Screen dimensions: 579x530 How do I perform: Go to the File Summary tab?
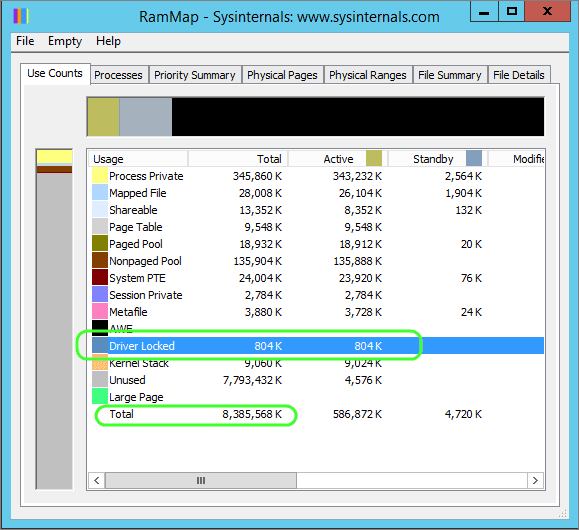pyautogui.click(x=450, y=75)
